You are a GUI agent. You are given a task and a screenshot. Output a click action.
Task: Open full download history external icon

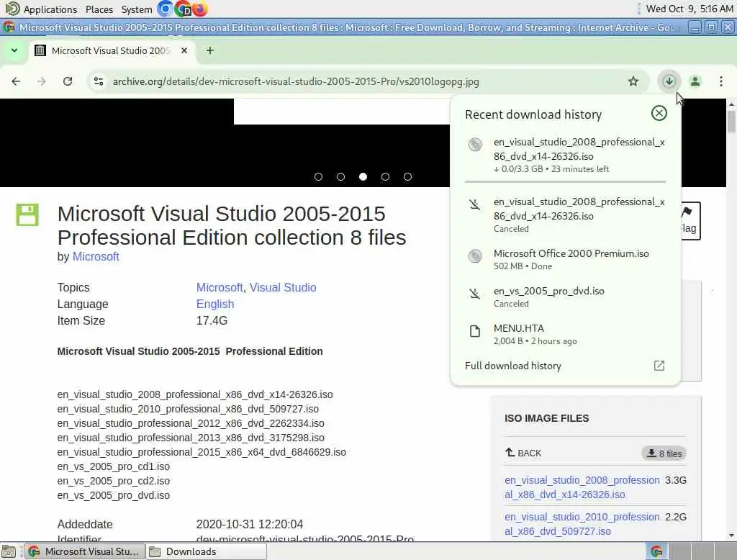tap(659, 366)
